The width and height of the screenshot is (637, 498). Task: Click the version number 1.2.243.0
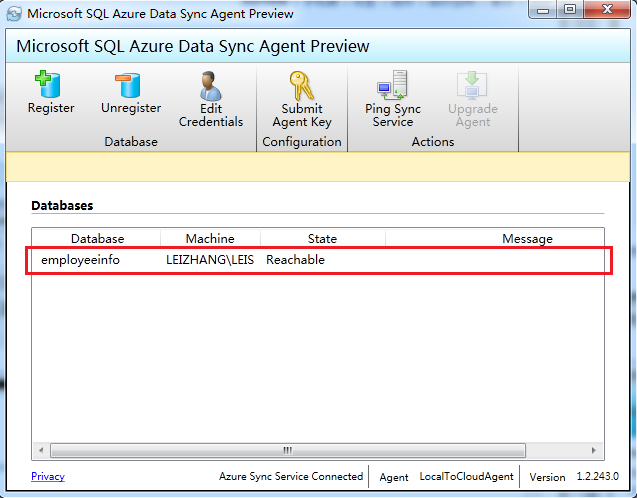(598, 476)
